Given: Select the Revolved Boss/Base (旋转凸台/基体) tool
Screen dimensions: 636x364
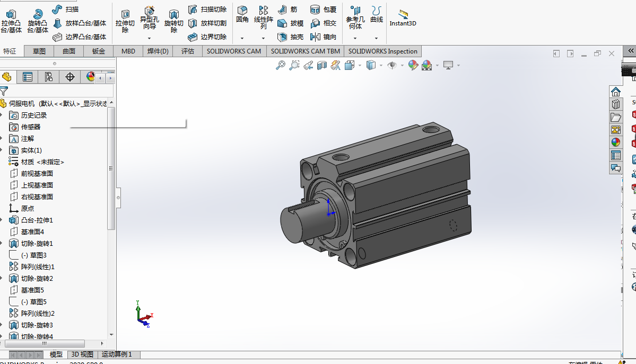Looking at the screenshot, I should 38,22.
